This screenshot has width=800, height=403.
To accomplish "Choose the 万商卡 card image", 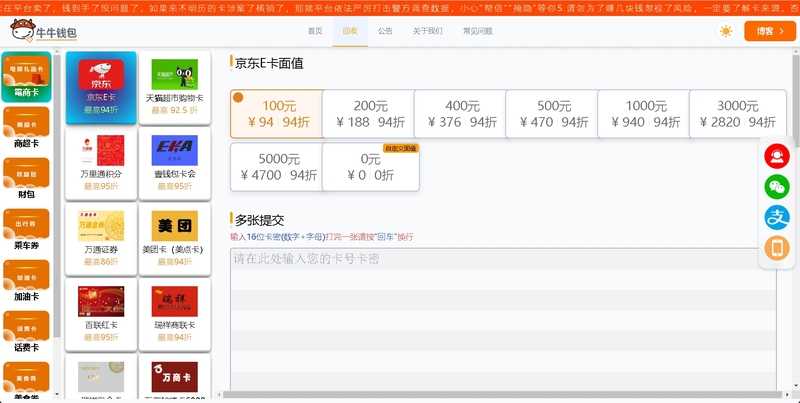I will tap(174, 377).
